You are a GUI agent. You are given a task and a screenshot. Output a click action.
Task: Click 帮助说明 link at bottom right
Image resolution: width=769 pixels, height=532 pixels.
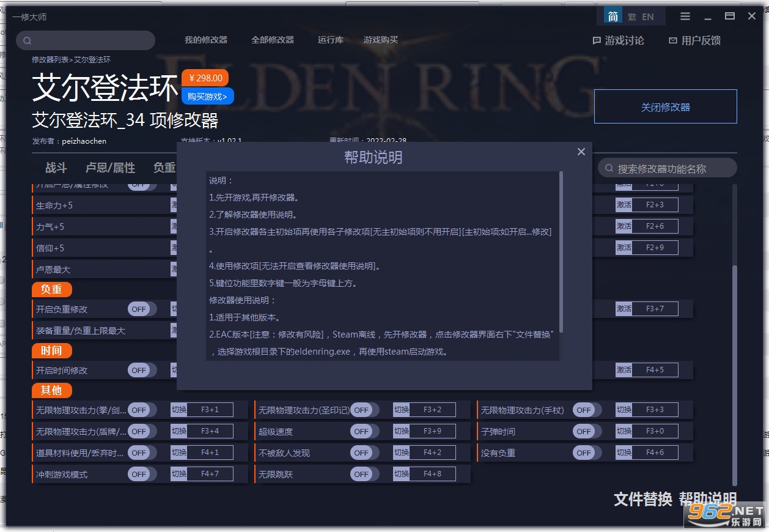(x=708, y=499)
